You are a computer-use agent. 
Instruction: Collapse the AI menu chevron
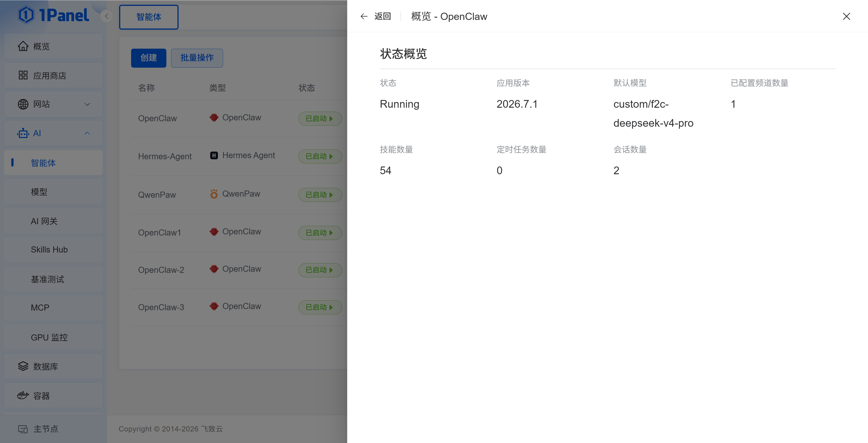[x=87, y=133]
